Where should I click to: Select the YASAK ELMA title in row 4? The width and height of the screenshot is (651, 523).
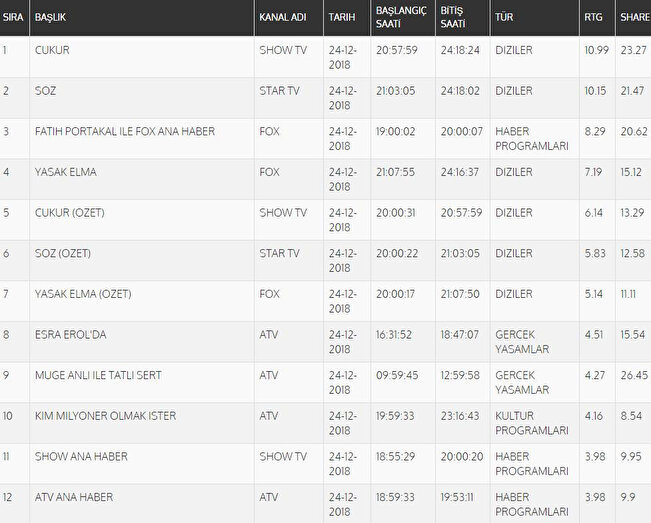(64, 172)
